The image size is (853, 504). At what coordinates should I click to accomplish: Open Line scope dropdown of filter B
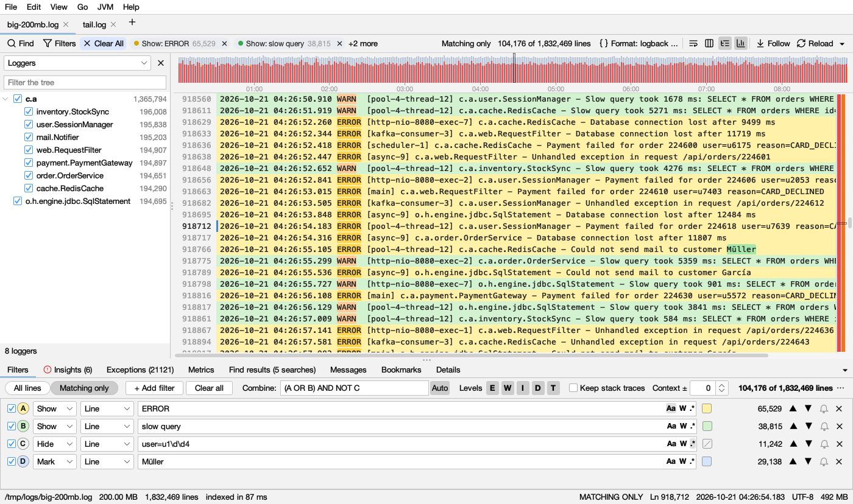(x=107, y=426)
